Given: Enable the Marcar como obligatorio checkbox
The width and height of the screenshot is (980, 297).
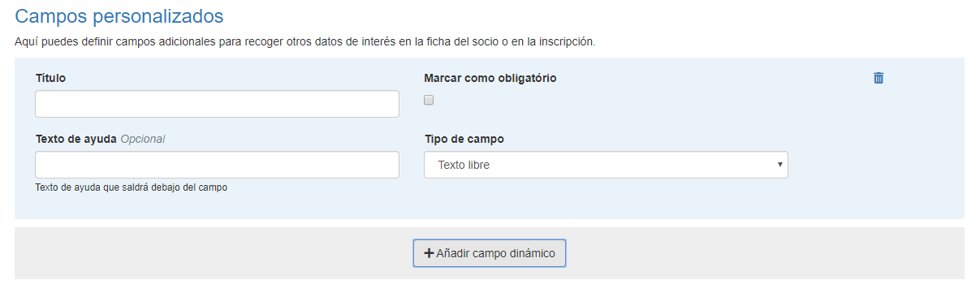Looking at the screenshot, I should click(430, 100).
